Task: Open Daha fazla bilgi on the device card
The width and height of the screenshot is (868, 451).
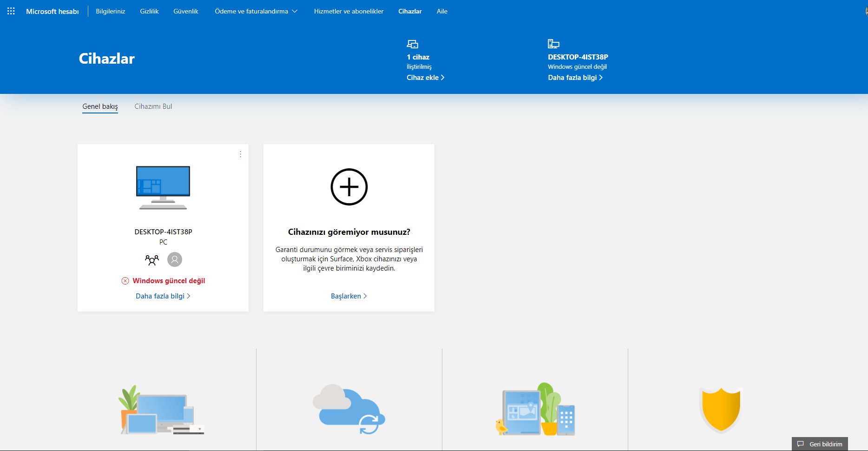Action: click(x=163, y=296)
